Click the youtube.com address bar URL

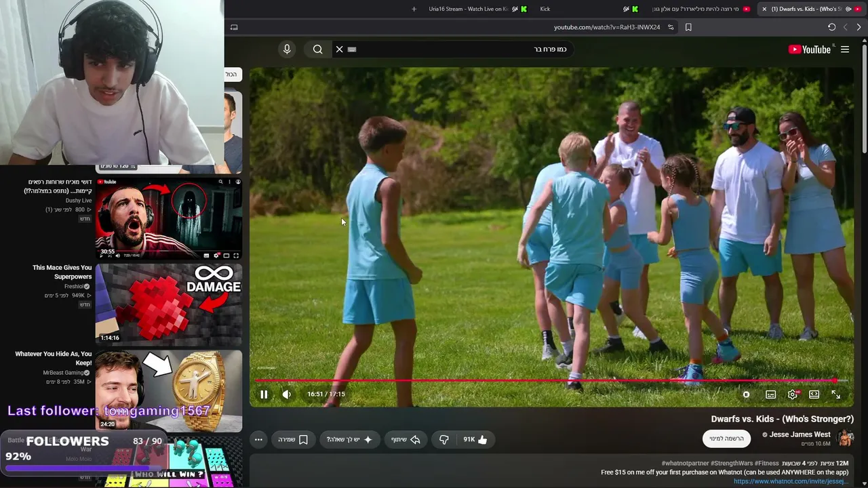[607, 27]
